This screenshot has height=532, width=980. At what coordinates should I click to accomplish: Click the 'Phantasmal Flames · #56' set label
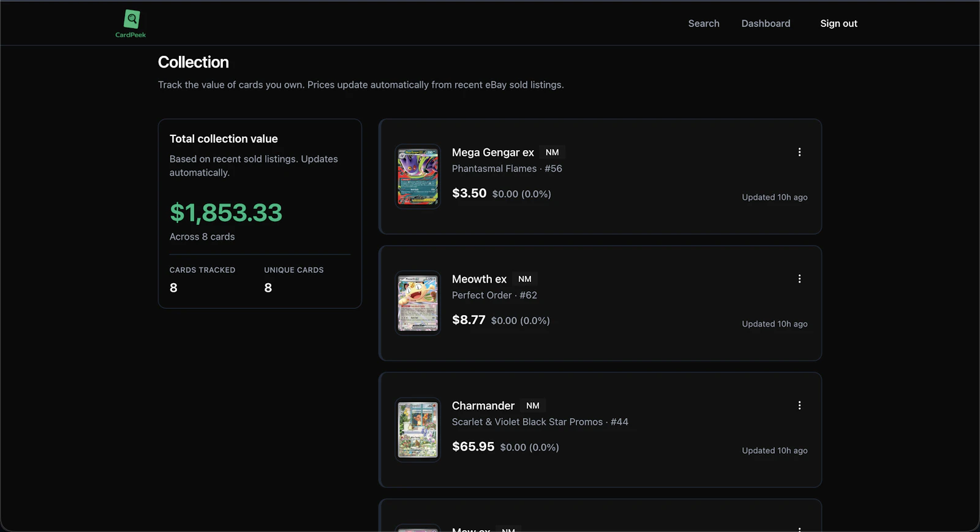tap(507, 169)
